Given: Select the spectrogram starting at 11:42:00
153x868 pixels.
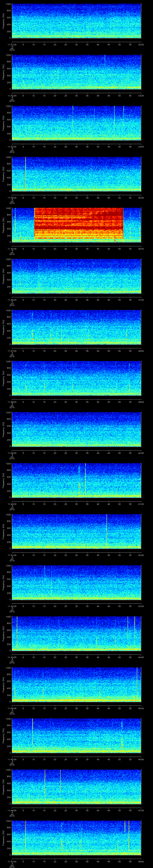Looking at the screenshot, I should pyautogui.click(x=76, y=582).
